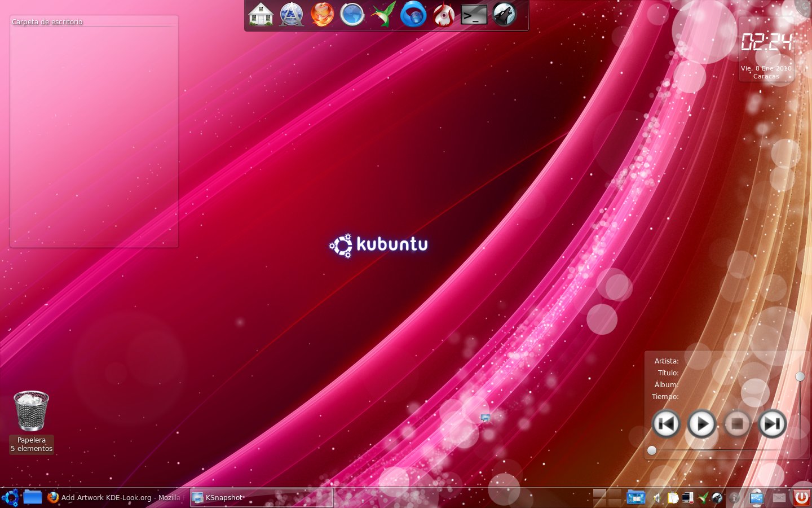Open the blue folder icon in the bottom panel

point(33,497)
